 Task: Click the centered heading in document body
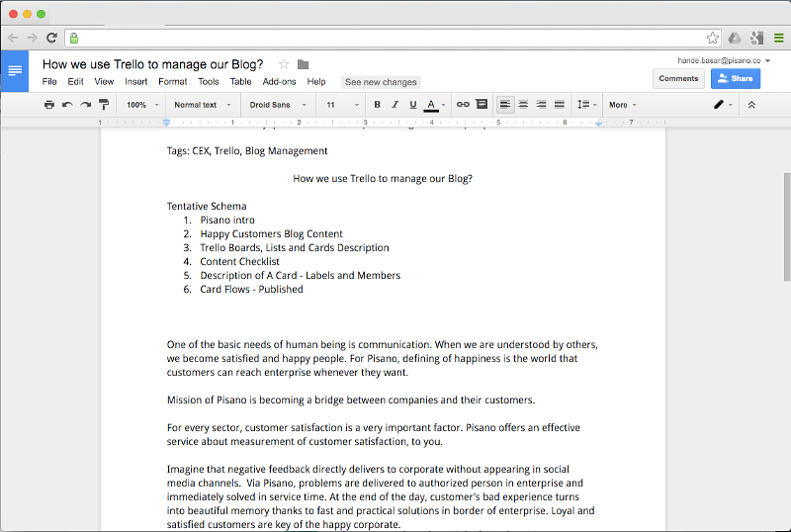(x=383, y=179)
